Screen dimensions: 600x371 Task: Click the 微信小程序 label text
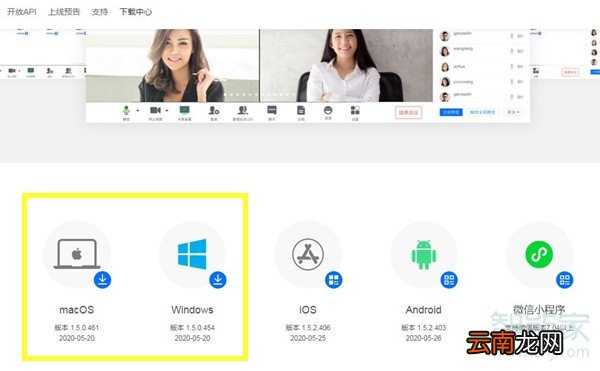(539, 309)
